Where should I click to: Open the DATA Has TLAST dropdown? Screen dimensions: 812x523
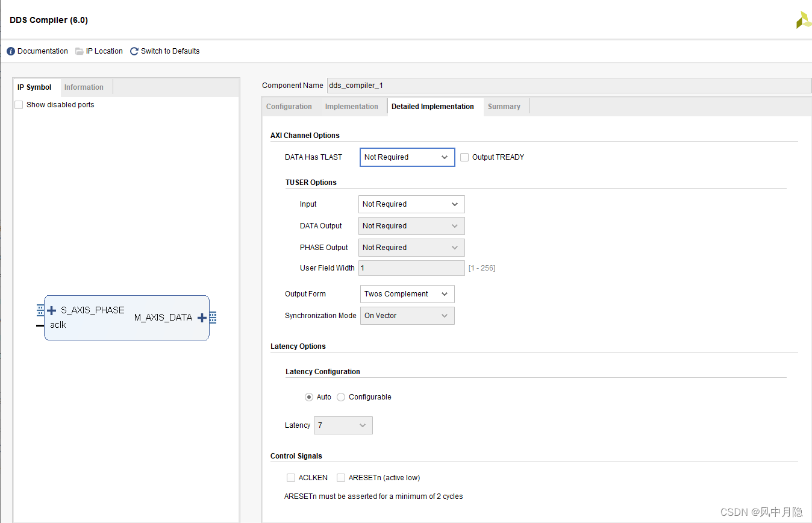(407, 157)
